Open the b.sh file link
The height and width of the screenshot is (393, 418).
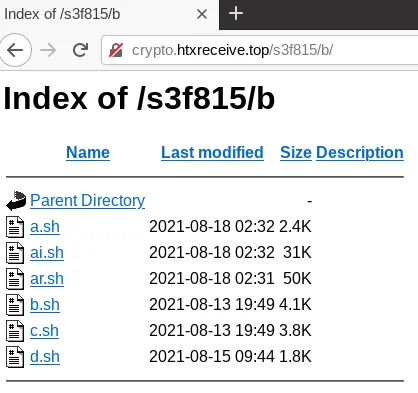pos(45,305)
